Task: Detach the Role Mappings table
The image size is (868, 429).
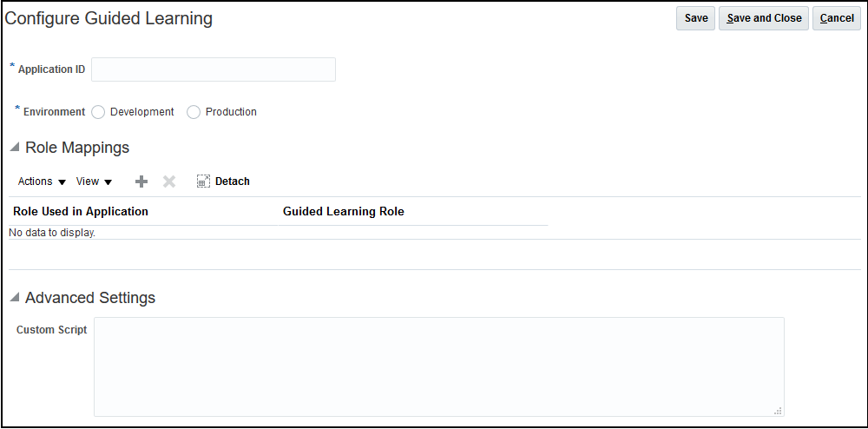Action: pos(223,181)
